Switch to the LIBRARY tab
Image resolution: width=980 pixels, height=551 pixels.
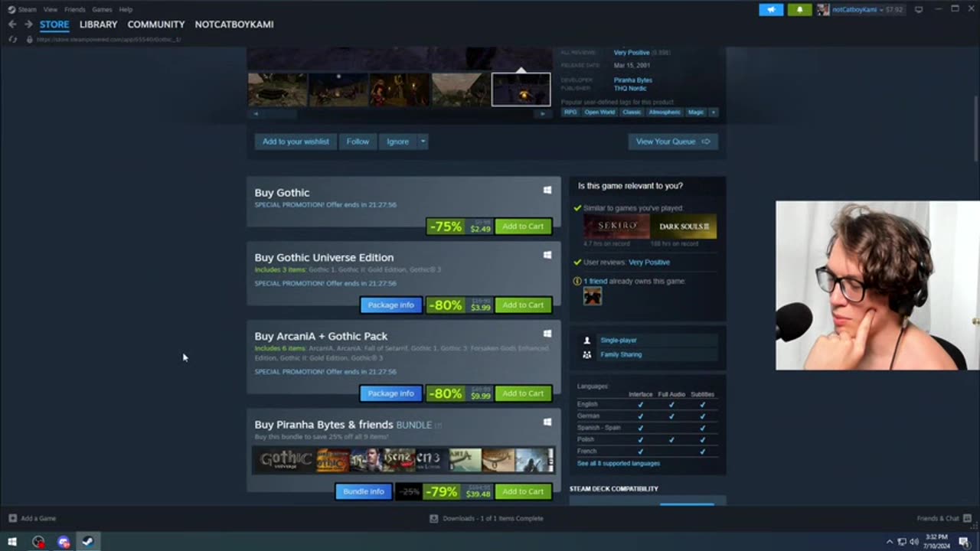99,24
